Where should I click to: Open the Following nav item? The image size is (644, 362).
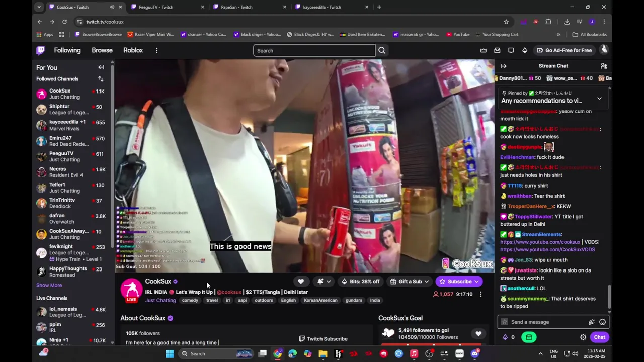click(x=67, y=50)
